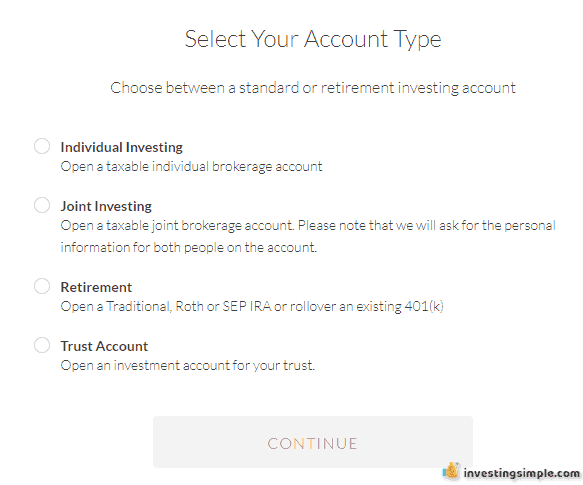Click the Trust Account label text
583x485 pixels.
(x=104, y=346)
